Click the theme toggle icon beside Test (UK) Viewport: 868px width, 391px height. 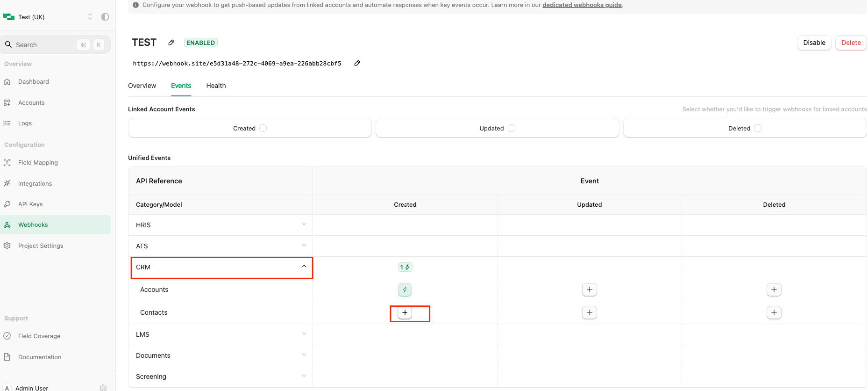pos(105,17)
